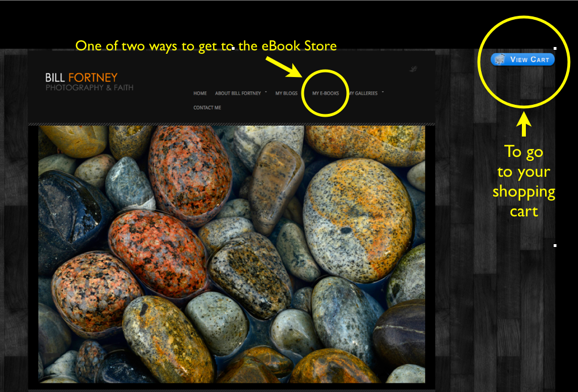Open the My E-Books menu item
578x392 pixels.
click(x=325, y=93)
